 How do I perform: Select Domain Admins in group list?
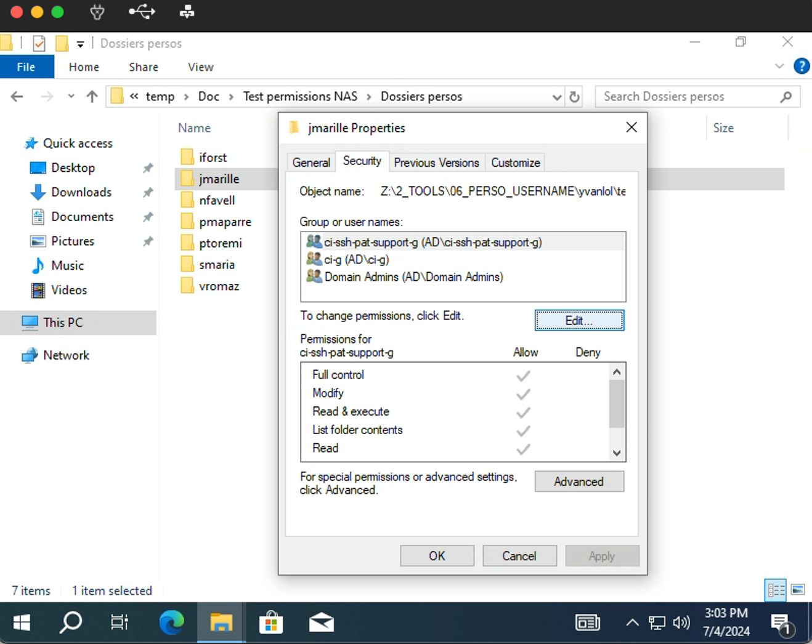click(413, 277)
